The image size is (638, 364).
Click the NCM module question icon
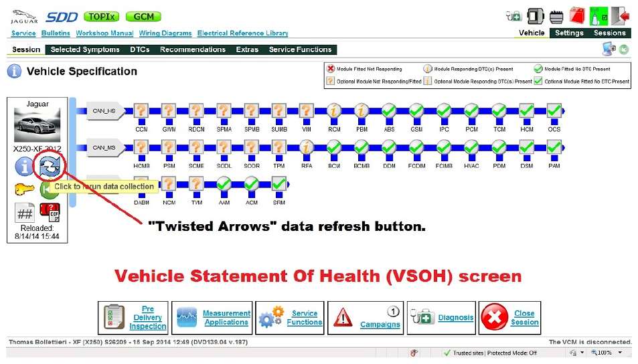pyautogui.click(x=169, y=184)
